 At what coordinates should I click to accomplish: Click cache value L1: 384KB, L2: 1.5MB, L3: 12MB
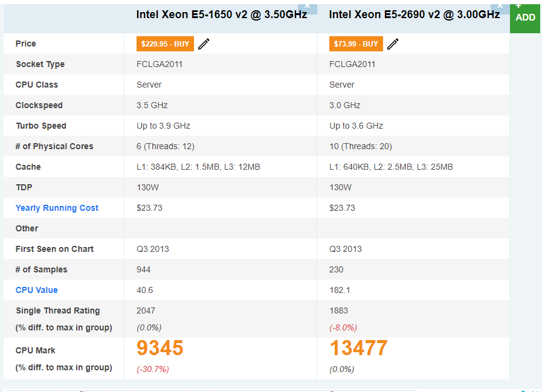[198, 167]
